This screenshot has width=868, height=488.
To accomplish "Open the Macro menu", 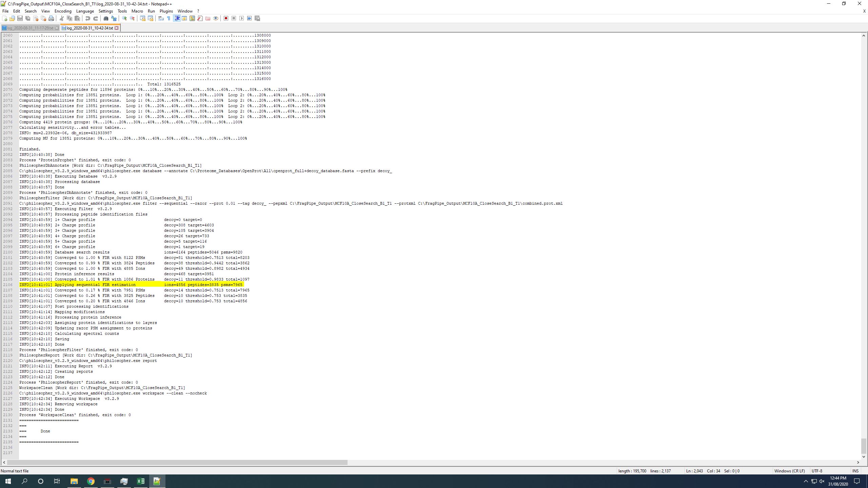I will pos(137,11).
